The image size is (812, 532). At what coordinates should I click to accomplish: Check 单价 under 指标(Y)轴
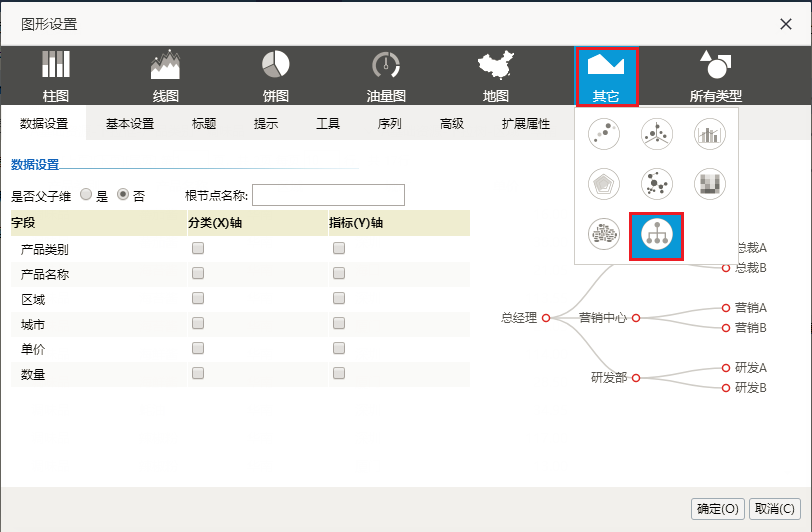(x=339, y=348)
